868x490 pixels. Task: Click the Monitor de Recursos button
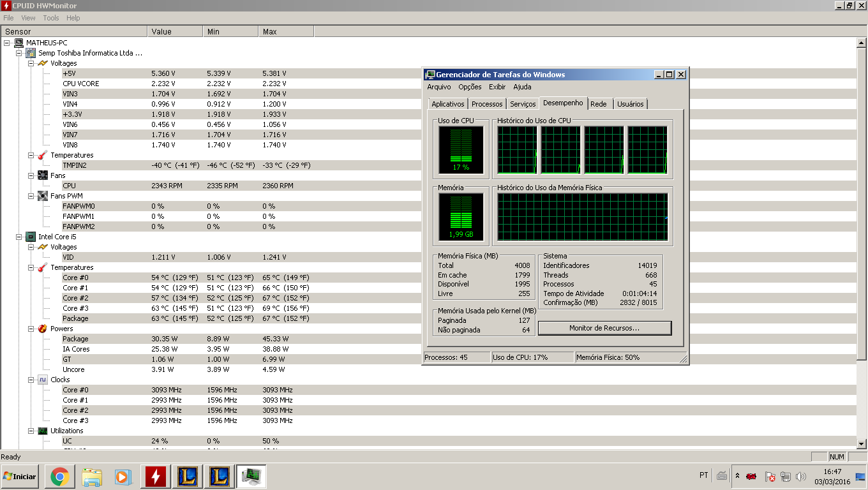tap(604, 328)
